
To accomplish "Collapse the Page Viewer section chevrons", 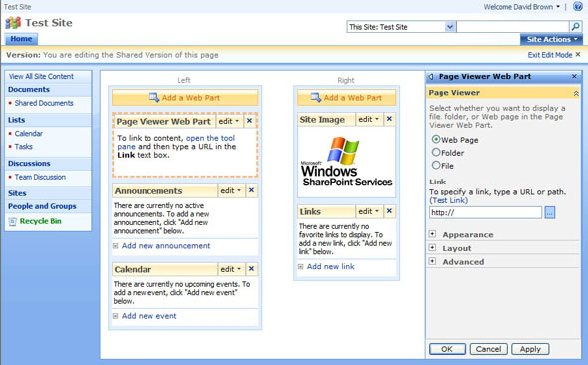I will (x=576, y=93).
